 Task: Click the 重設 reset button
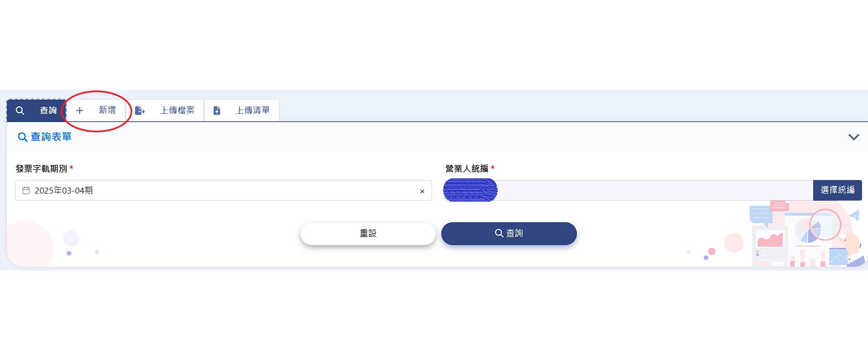tap(368, 234)
